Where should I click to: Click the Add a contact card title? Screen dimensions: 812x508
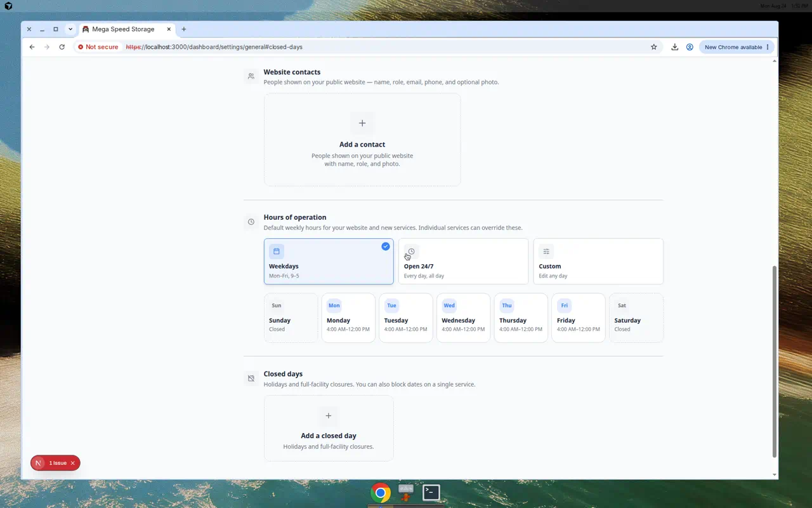362,145
